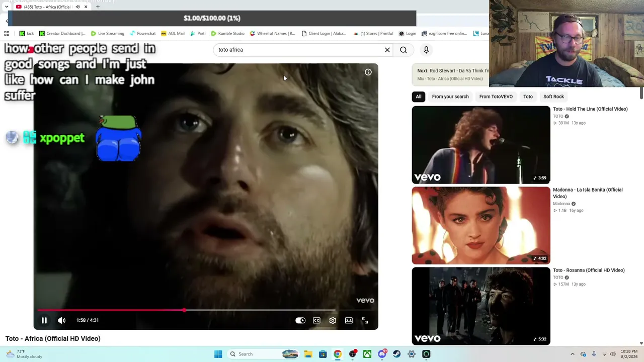Select the 'Toto' filter chip
Viewport: 644px width, 362px height.
(x=528, y=97)
